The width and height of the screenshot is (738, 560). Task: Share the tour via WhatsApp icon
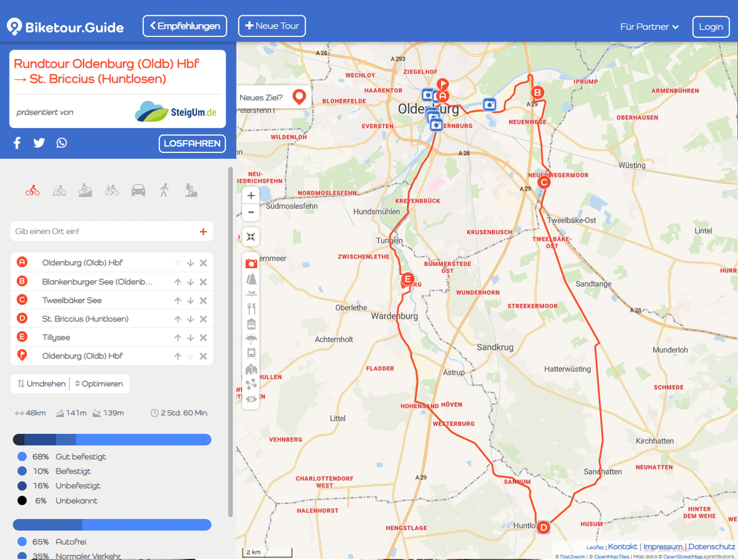[x=62, y=143]
